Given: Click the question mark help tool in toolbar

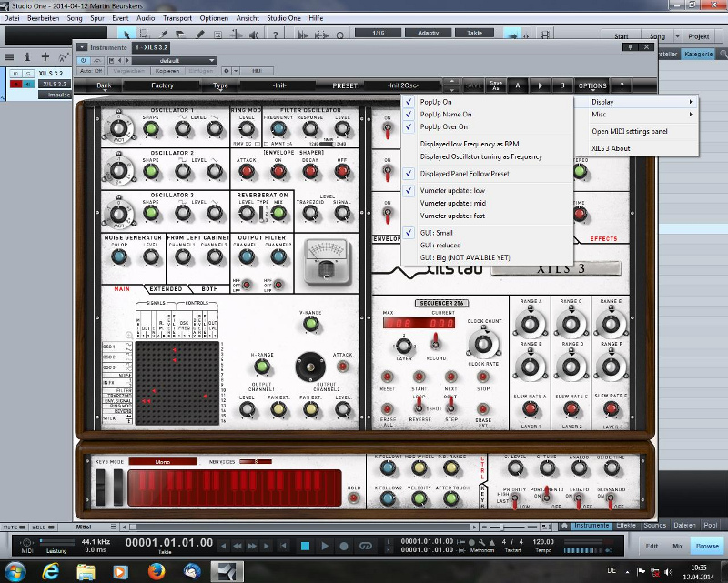Looking at the screenshot, I should tap(276, 35).
